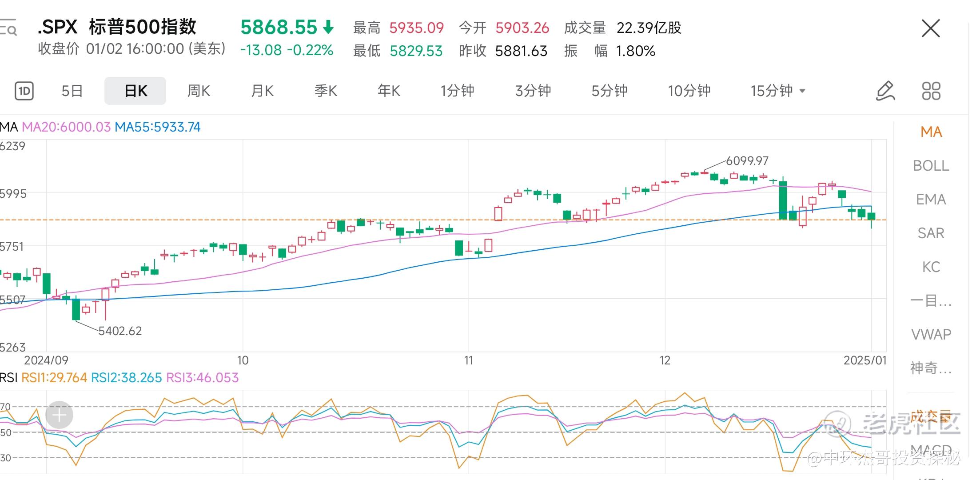Switch to the 5日 chart tab
980x480 pixels.
click(72, 91)
